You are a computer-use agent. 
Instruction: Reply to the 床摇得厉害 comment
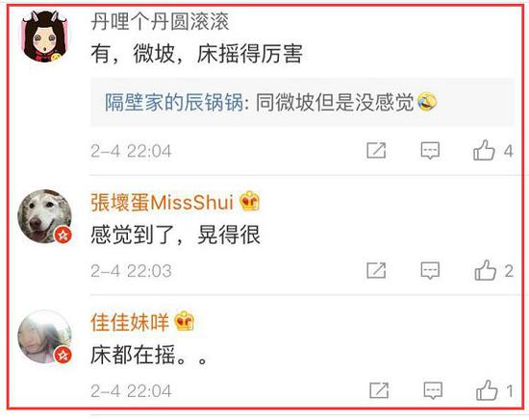coord(430,150)
